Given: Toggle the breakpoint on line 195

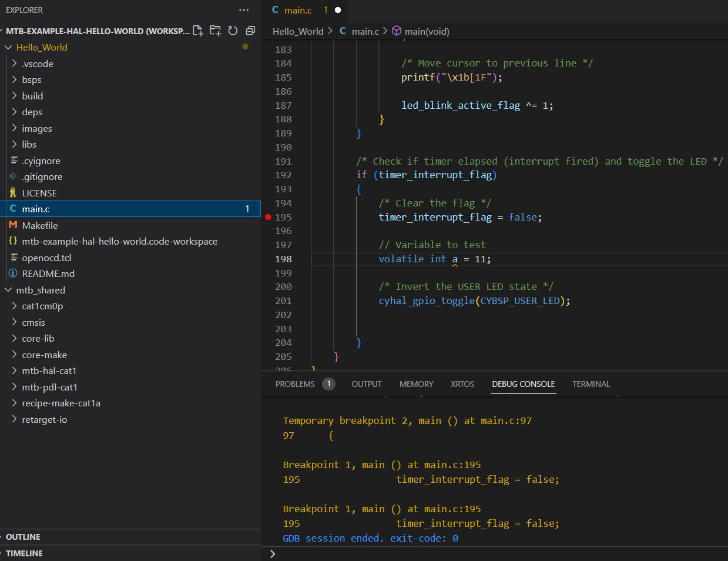Looking at the screenshot, I should [268, 217].
